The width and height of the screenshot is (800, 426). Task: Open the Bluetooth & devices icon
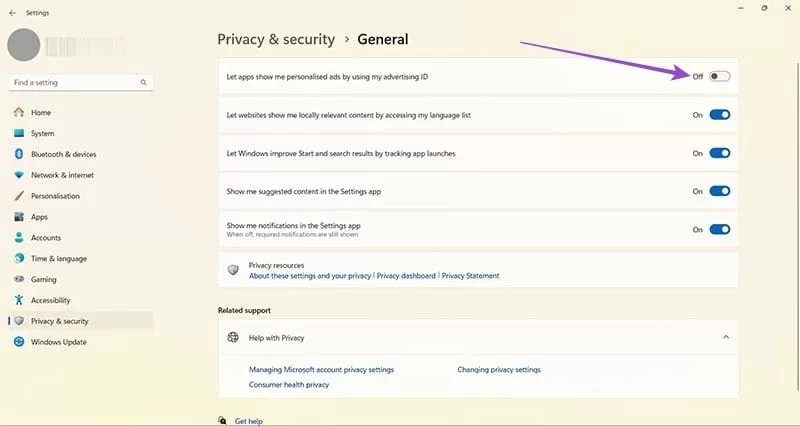tap(19, 154)
